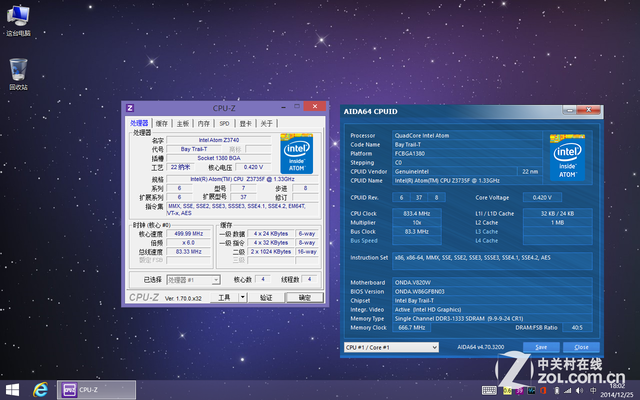Screen dimensions: 640x400
Task: Click the Close button in AIDA64
Action: pyautogui.click(x=581, y=347)
